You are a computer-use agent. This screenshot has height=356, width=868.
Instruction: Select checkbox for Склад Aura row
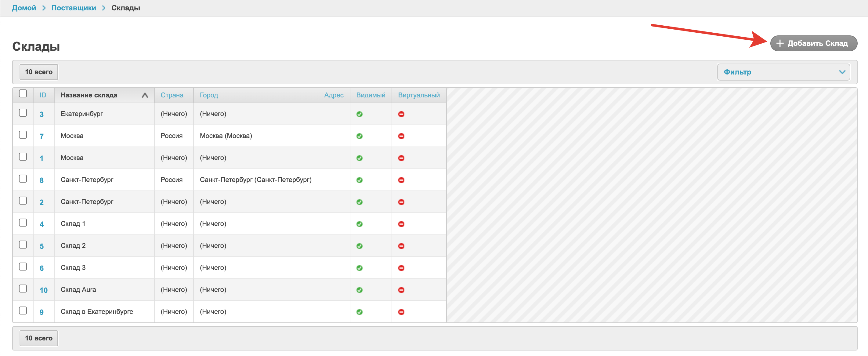tap(23, 289)
